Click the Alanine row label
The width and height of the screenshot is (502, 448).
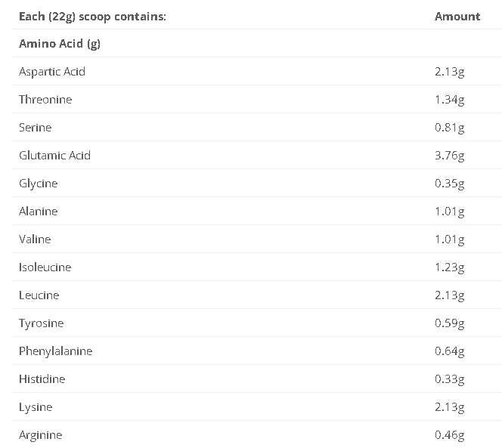[x=38, y=212]
